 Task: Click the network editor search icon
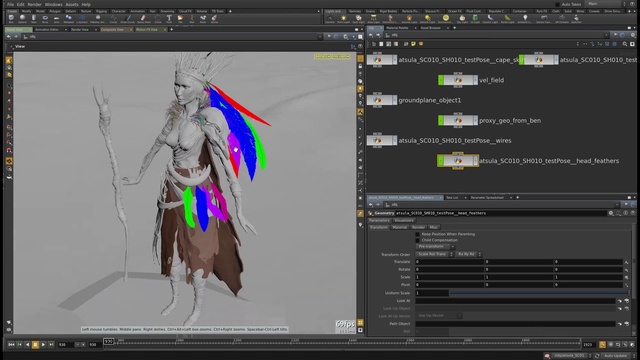coord(625,44)
